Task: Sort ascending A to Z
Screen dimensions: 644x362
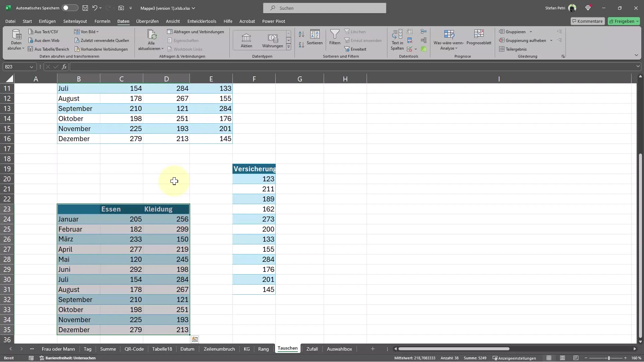Action: pyautogui.click(x=301, y=34)
